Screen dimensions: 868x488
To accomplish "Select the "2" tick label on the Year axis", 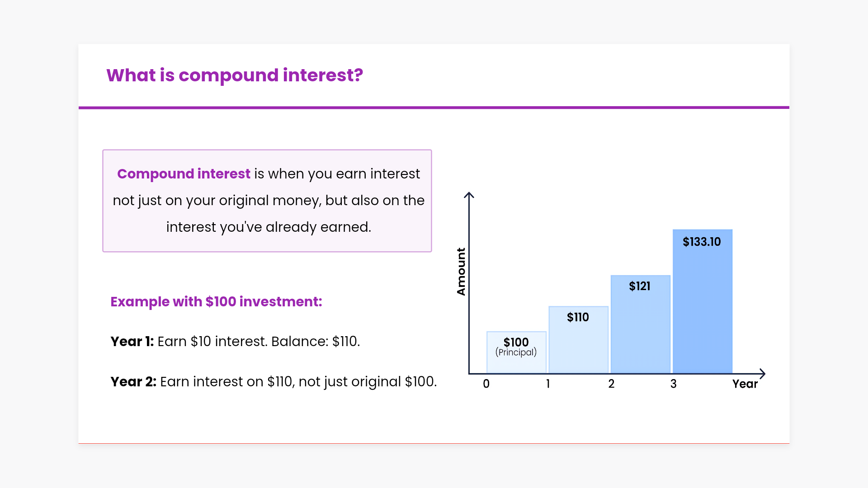I will [611, 384].
